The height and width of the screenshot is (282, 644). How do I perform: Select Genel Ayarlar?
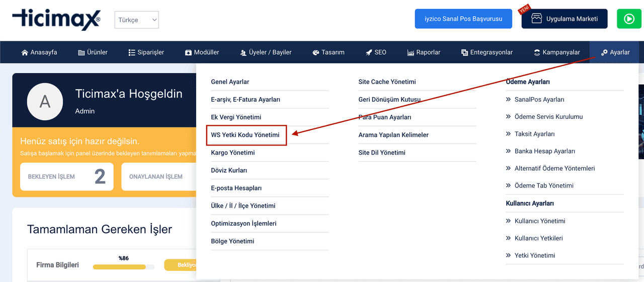click(x=230, y=82)
